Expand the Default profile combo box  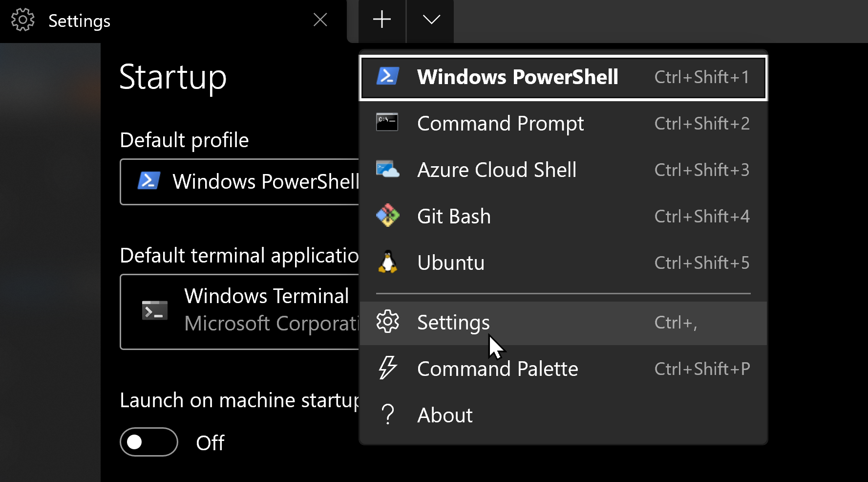pos(240,182)
